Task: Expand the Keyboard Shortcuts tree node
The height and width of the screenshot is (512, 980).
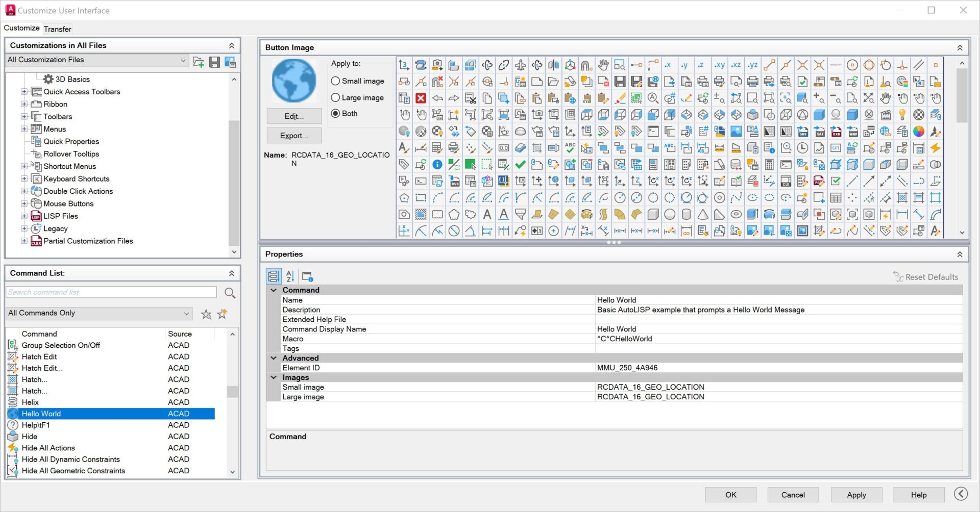Action: pyautogui.click(x=24, y=179)
